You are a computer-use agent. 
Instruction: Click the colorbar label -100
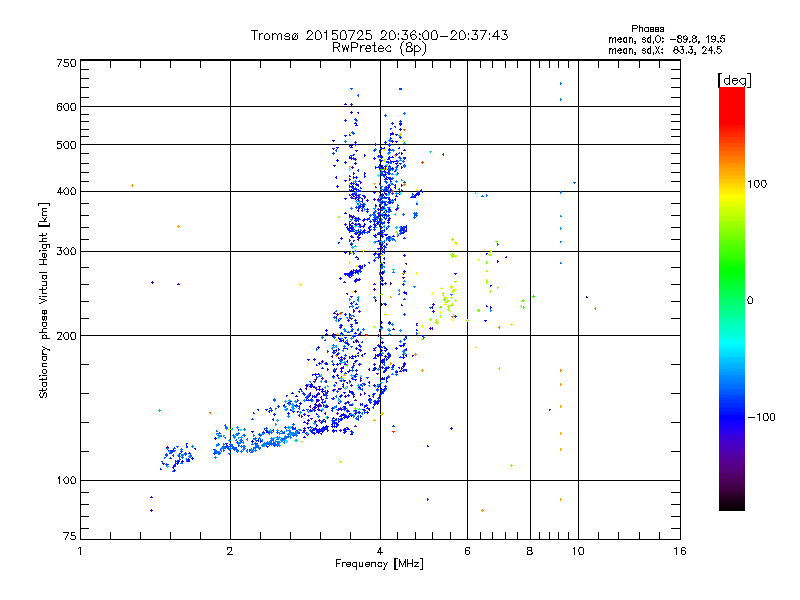tap(761, 417)
